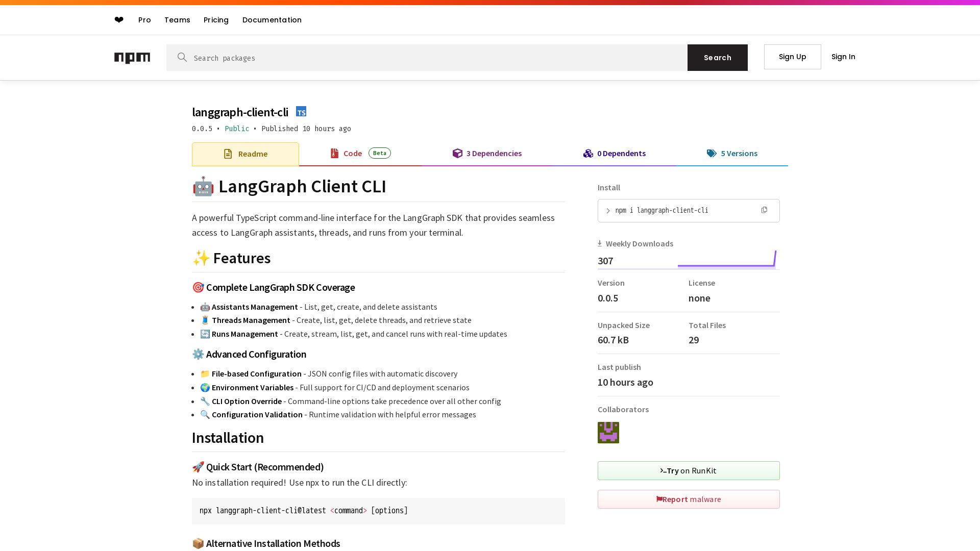Click the Last publish value 10 hours ago
The height and width of the screenshot is (551, 980).
(625, 383)
